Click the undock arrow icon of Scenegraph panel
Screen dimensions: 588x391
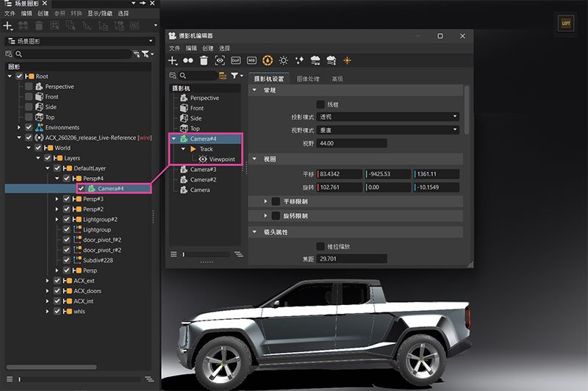point(143,3)
